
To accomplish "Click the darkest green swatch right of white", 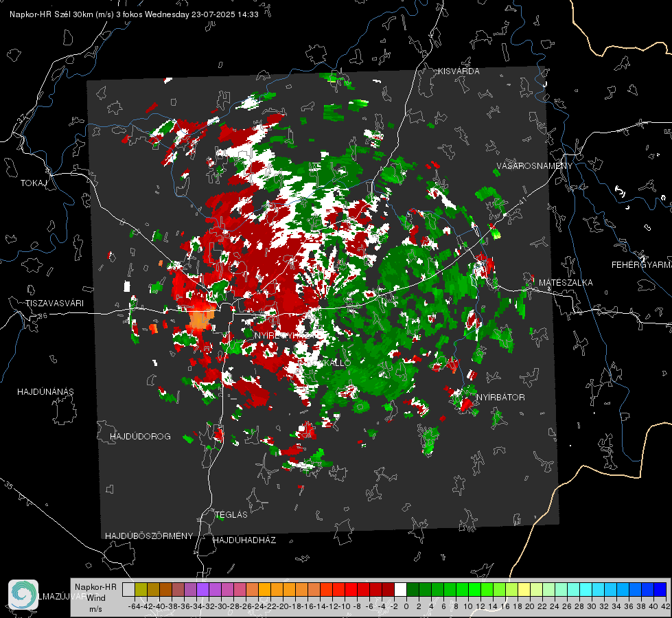I will [x=413, y=589].
